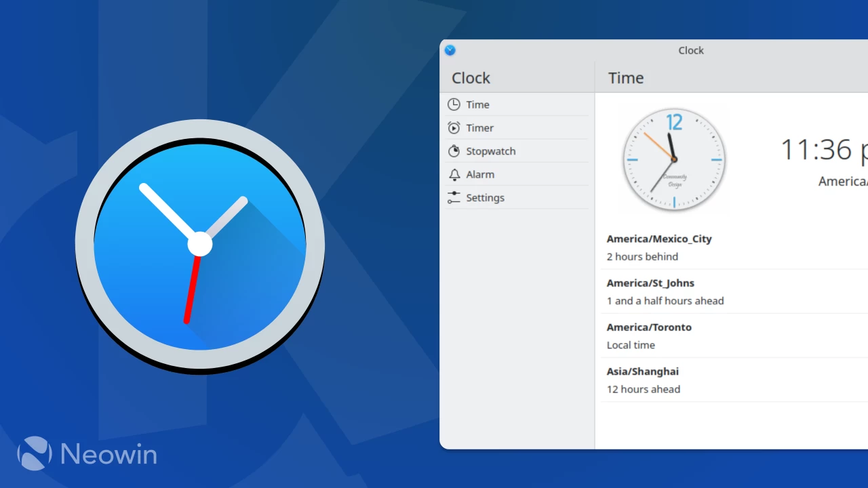Select the America/St_Johns time zone entry
This screenshot has height=488, width=868.
[x=734, y=291]
